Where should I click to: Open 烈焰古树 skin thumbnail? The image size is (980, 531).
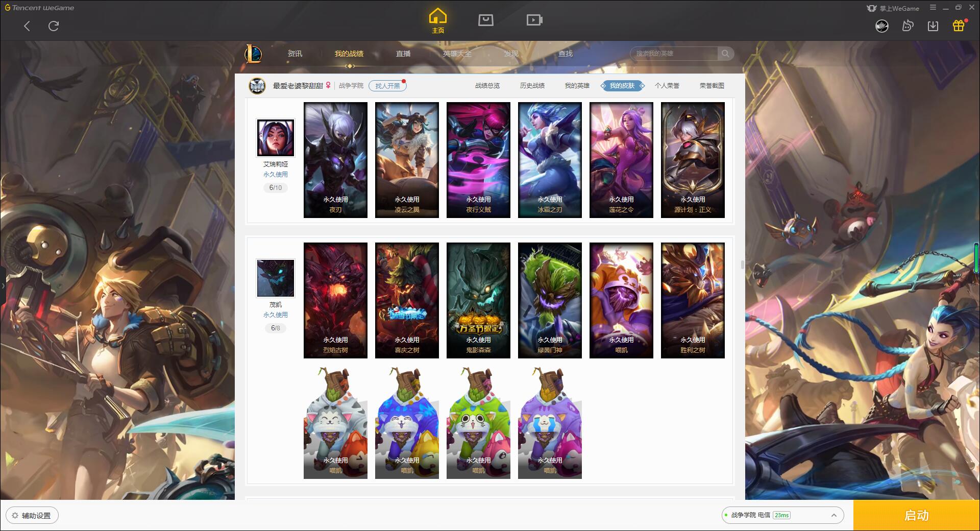pos(335,300)
